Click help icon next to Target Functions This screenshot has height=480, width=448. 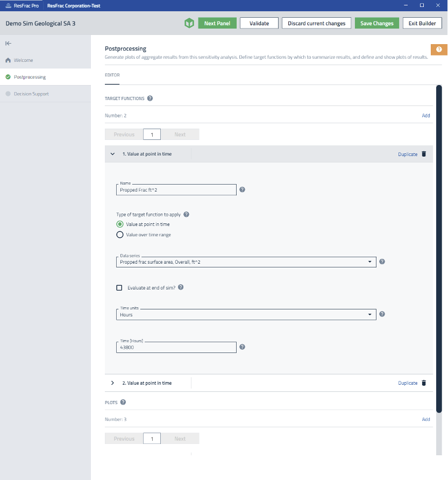tap(150, 98)
